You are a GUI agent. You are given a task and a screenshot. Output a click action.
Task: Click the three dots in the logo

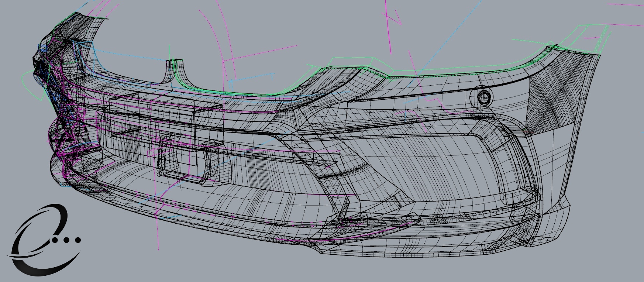tap(66, 240)
